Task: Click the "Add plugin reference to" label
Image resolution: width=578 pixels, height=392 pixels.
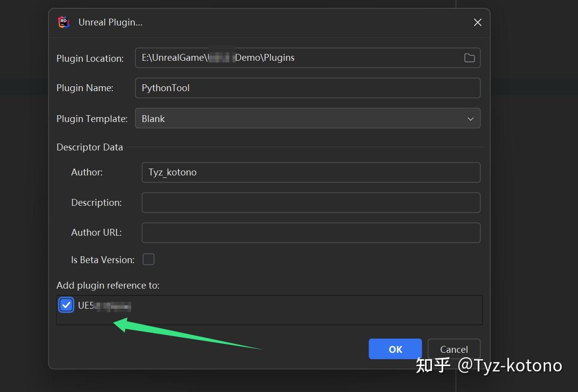Action: (106, 285)
